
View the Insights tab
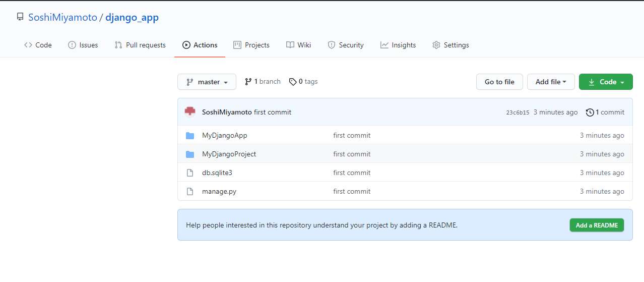coord(398,45)
